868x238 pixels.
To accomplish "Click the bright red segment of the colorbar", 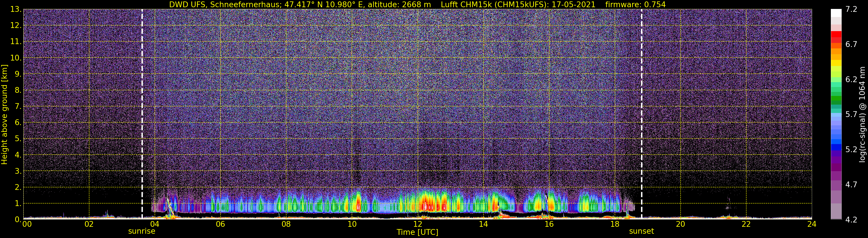I will [836, 34].
